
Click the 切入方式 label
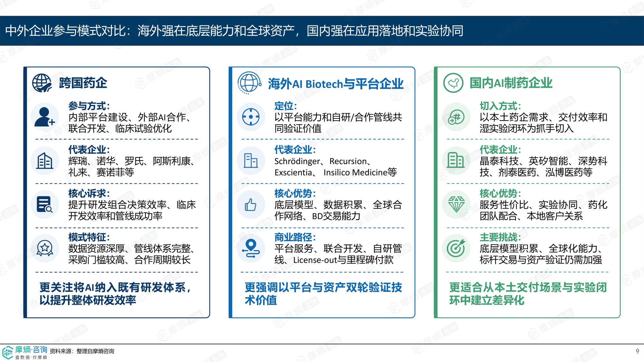click(500, 106)
